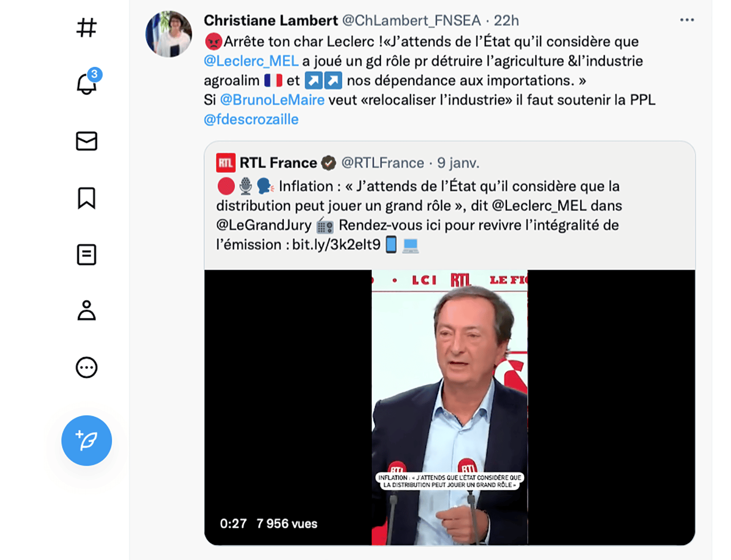Viewport: 731px width, 560px height.
Task: Follow the @fdescrozaille mention link
Action: 251,119
